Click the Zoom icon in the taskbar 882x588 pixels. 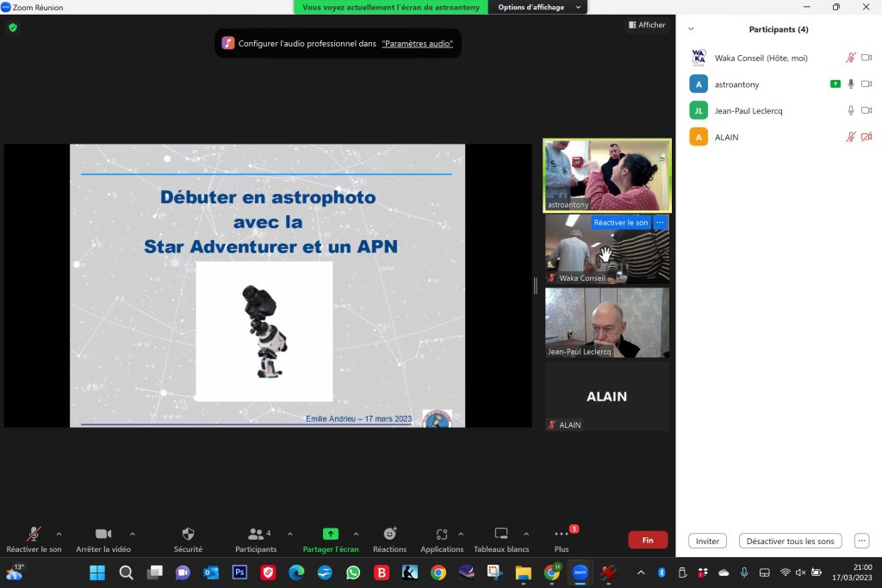point(580,573)
